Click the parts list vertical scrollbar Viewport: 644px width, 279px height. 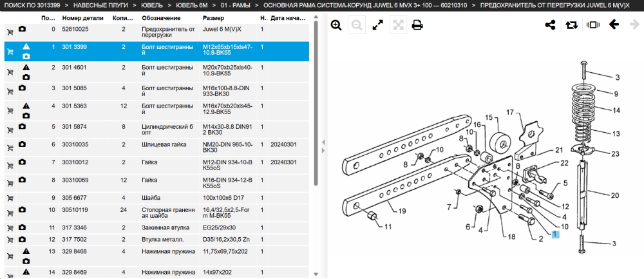[x=316, y=102]
